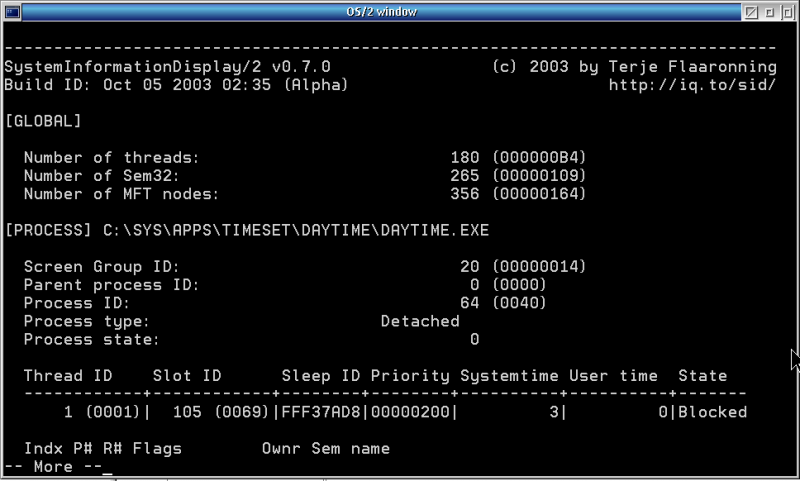The width and height of the screenshot is (800, 481).
Task: Click the MFT nodes value 356
Action: tap(464, 194)
